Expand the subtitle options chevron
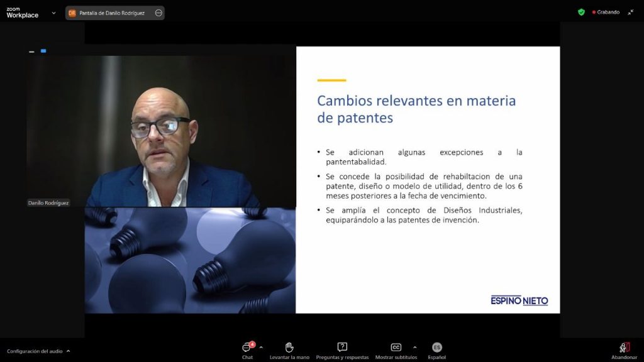 click(x=414, y=347)
